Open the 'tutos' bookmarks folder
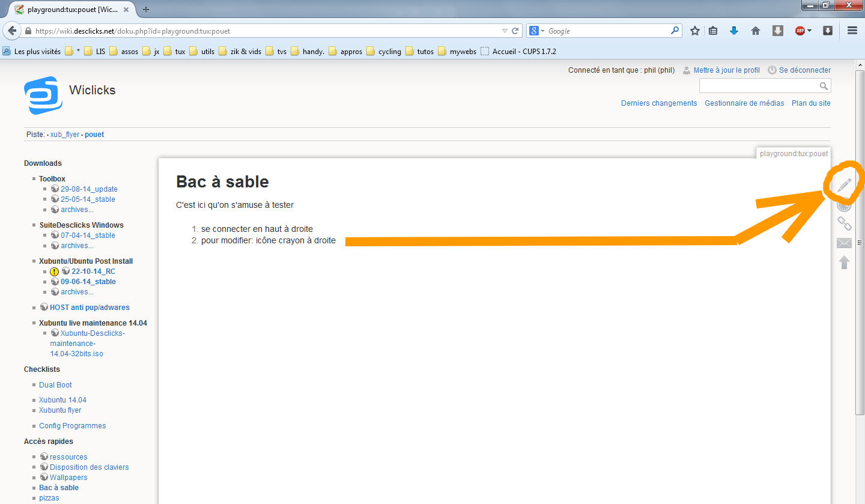This screenshot has height=504, width=865. click(x=419, y=52)
